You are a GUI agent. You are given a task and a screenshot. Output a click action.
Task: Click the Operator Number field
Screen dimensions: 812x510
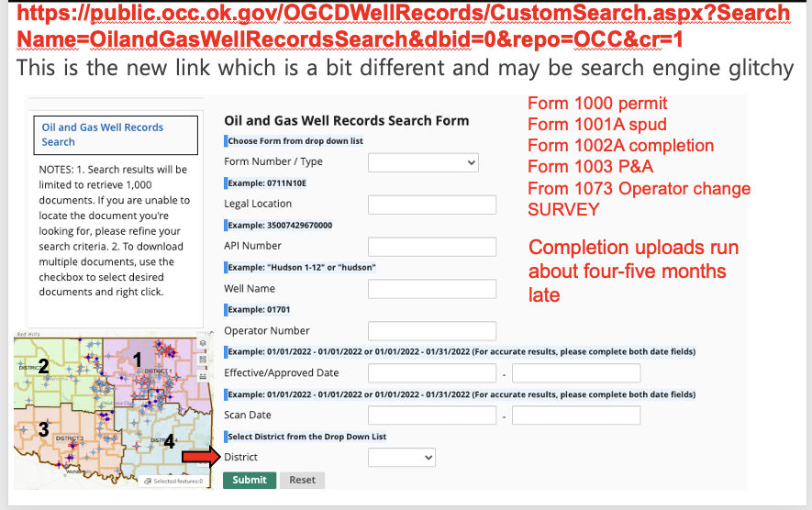tap(432, 331)
